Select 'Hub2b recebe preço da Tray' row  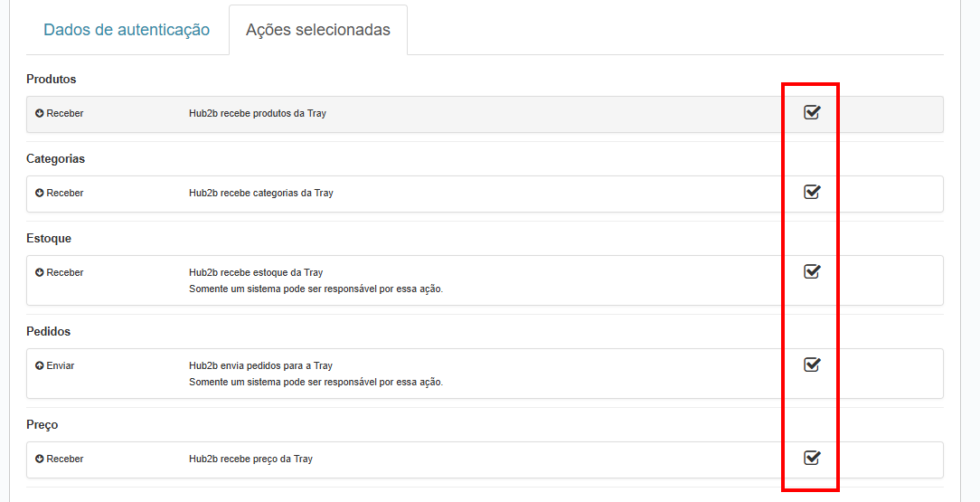250,459
